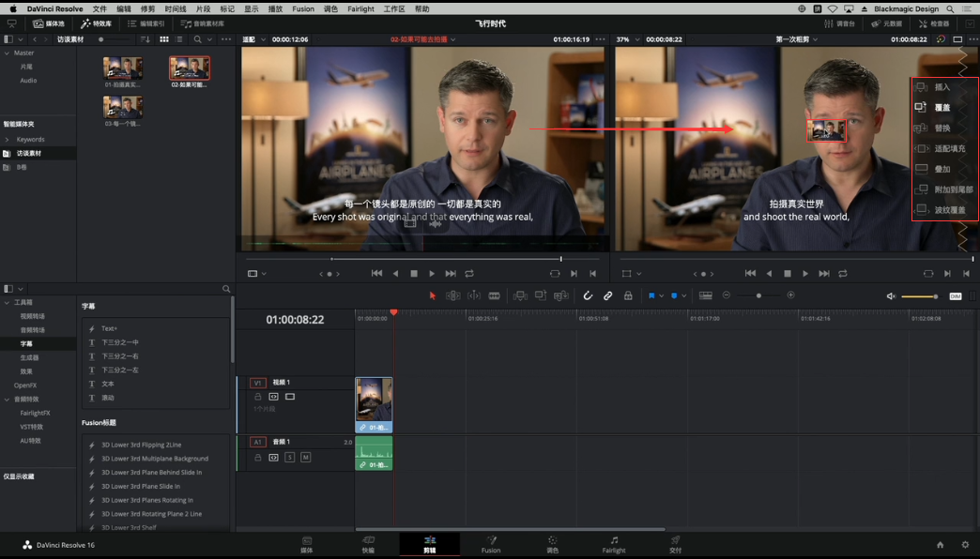Open media pool sort order menu

tap(145, 39)
